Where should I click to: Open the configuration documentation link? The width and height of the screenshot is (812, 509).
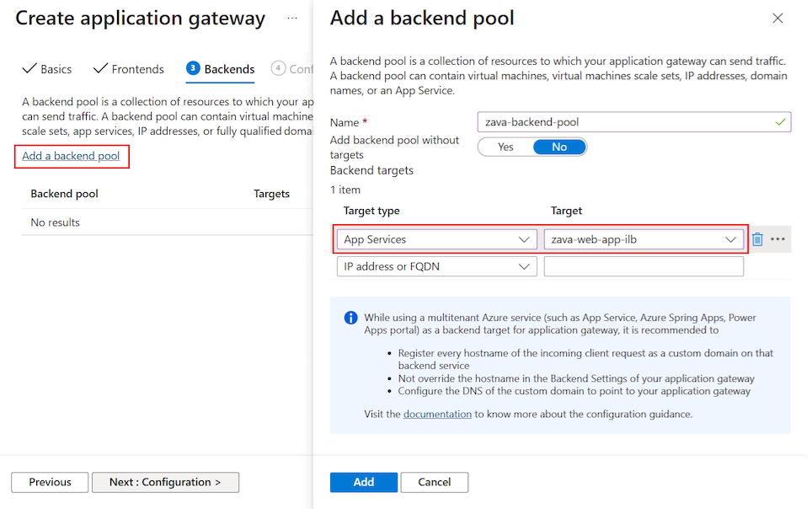click(437, 414)
